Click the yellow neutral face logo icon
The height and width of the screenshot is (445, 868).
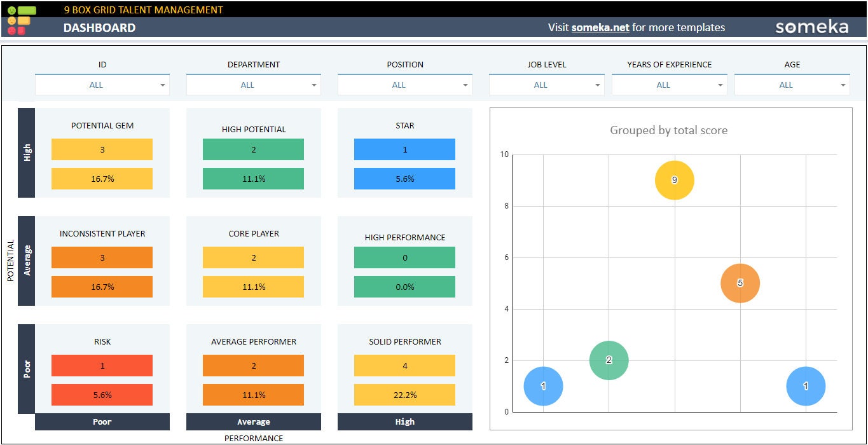click(11, 21)
